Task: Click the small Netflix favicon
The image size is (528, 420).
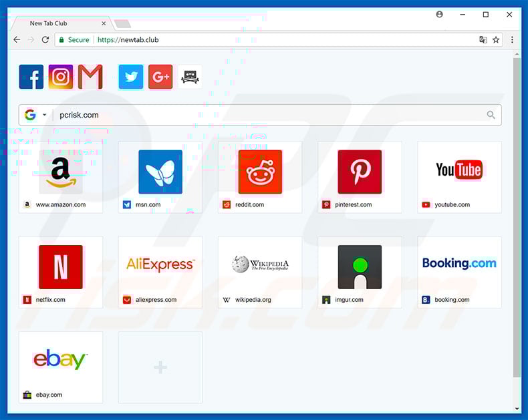Action: coord(27,300)
